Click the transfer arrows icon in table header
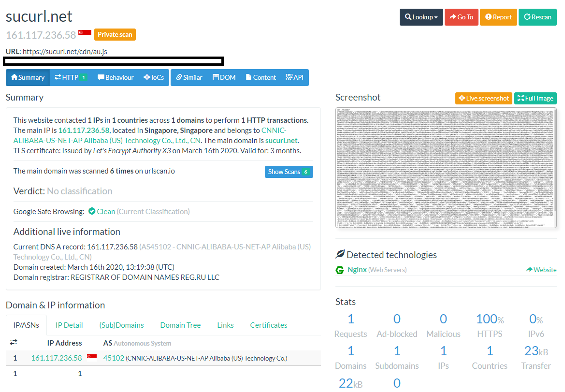The height and width of the screenshot is (392, 565). click(14, 342)
